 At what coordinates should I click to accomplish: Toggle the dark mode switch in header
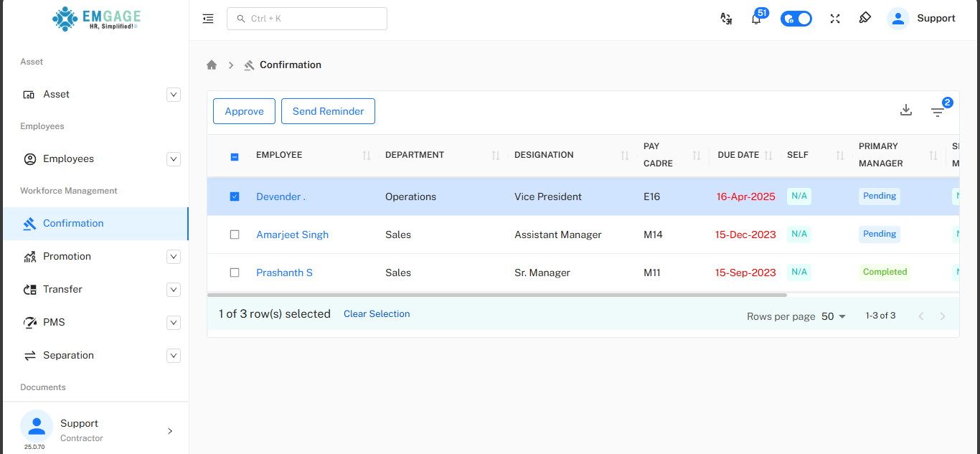tap(796, 19)
